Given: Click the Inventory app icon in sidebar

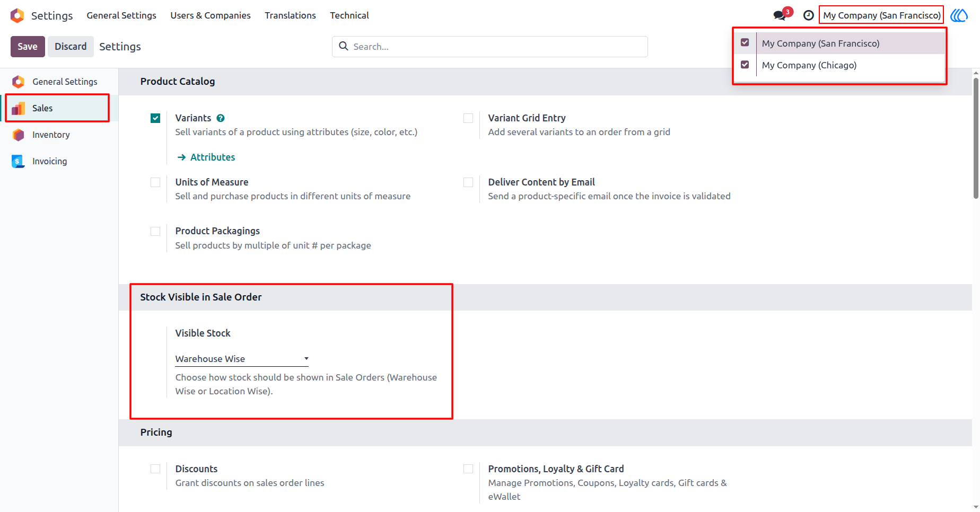Looking at the screenshot, I should 19,135.
